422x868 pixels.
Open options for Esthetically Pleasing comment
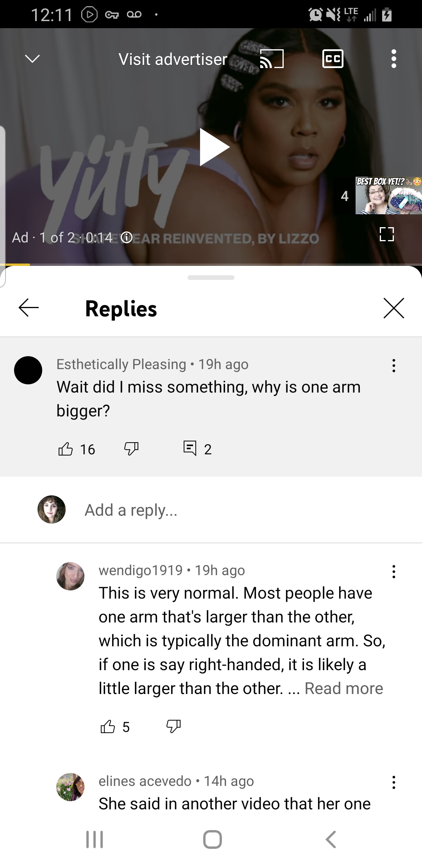click(x=394, y=366)
